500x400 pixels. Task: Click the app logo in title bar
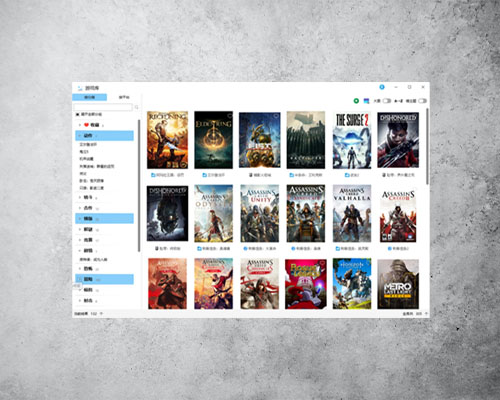click(x=80, y=88)
